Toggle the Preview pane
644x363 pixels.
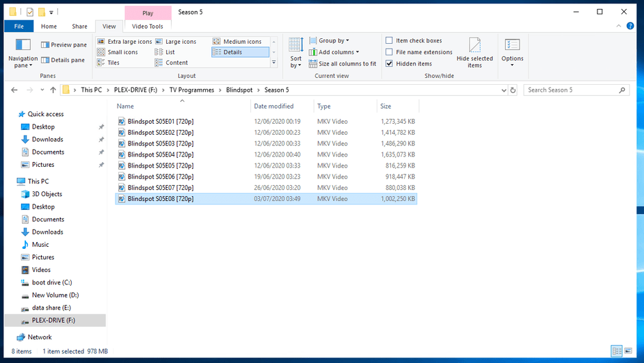pos(64,44)
